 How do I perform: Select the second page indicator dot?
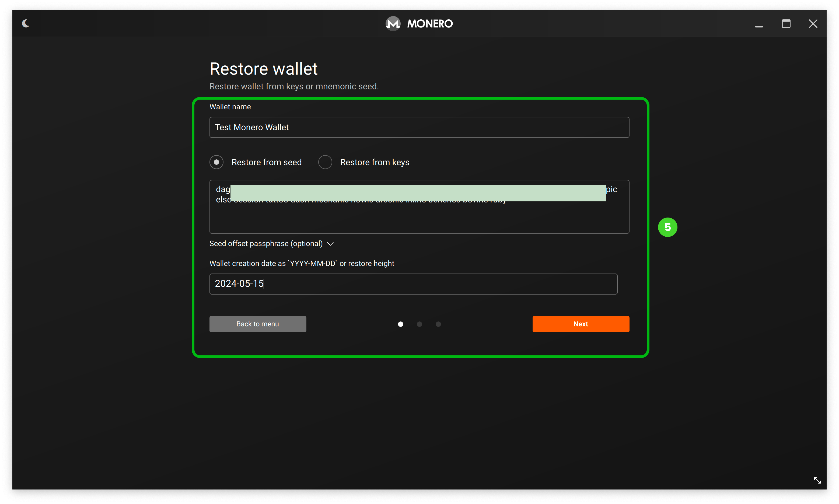(419, 324)
